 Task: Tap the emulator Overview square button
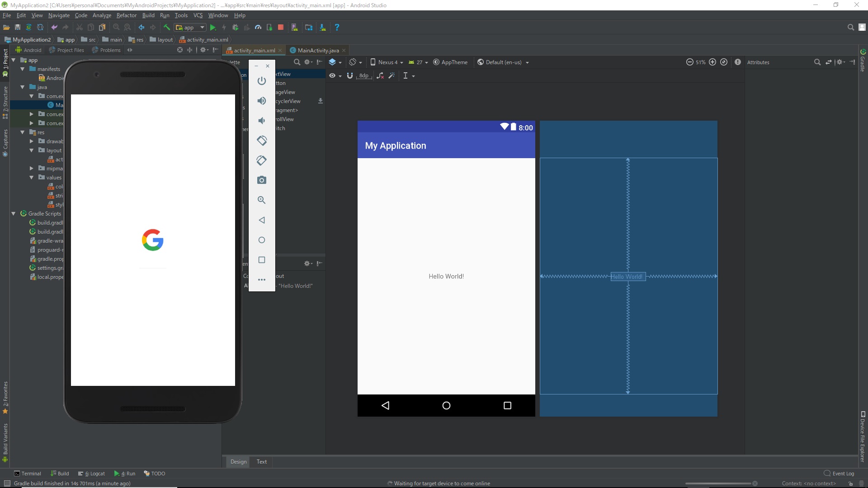point(262,260)
